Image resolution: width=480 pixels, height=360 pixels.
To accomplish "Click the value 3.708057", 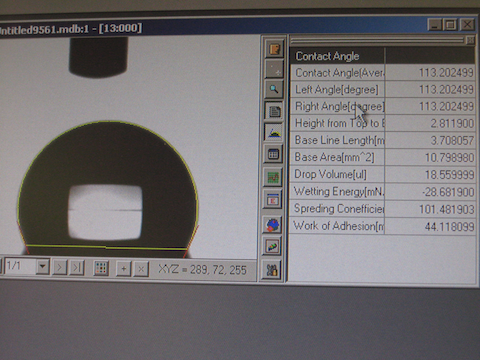I will pos(452,140).
